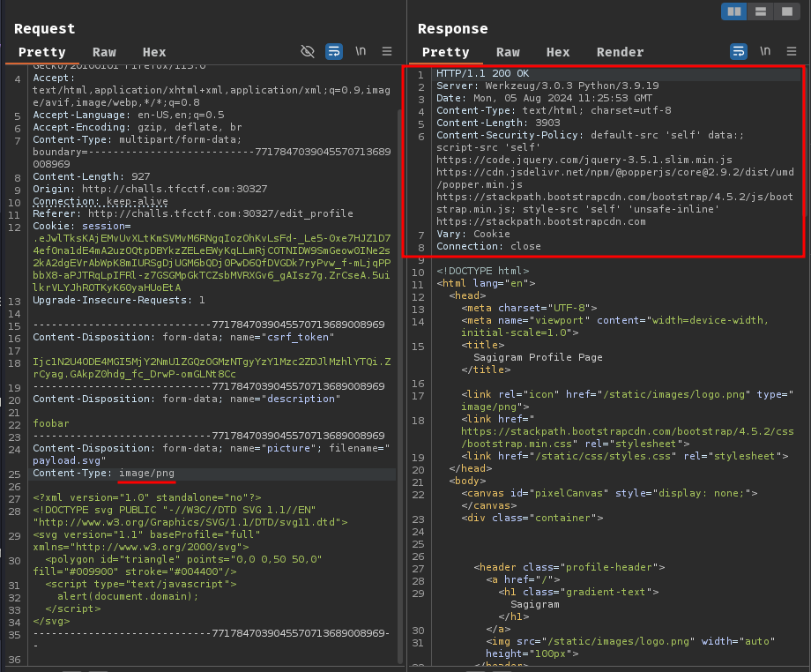Screen dimensions: 811x672
Task: Click header class="profile-header" line
Action: [x=569, y=567]
